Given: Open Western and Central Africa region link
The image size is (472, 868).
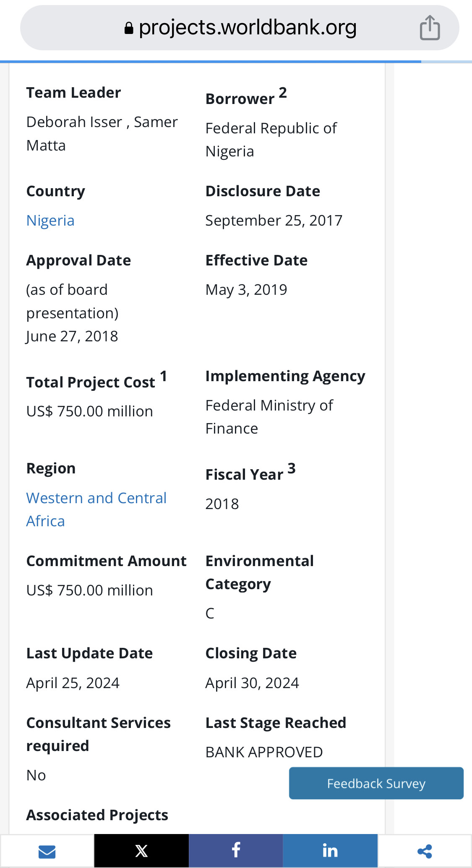Looking at the screenshot, I should (96, 509).
